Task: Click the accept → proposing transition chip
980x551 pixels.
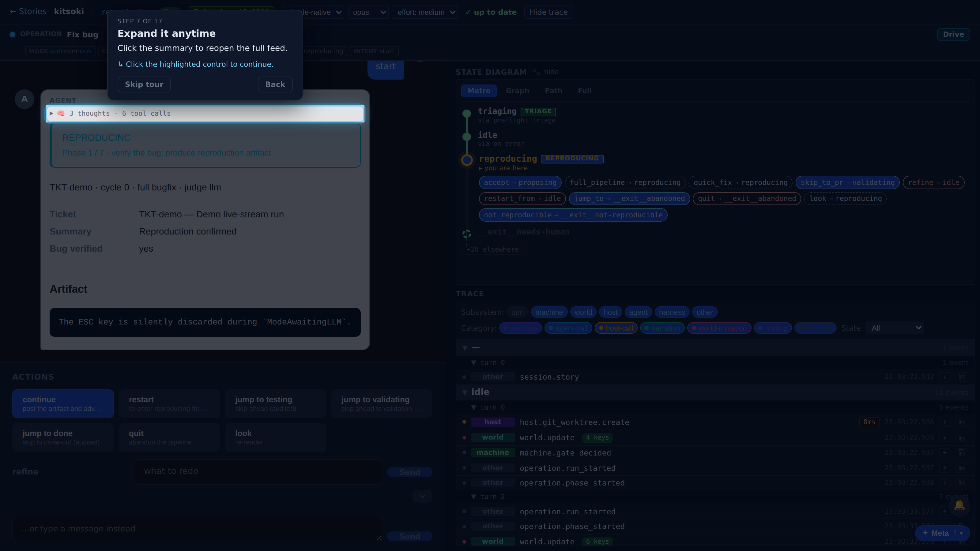Action: (x=520, y=182)
